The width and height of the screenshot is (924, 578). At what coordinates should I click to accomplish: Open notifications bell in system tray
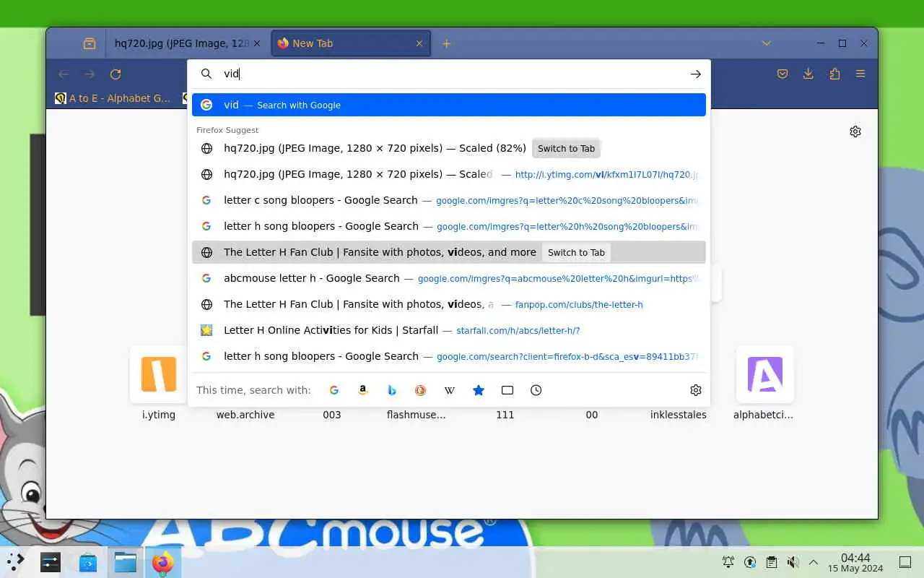(x=728, y=562)
